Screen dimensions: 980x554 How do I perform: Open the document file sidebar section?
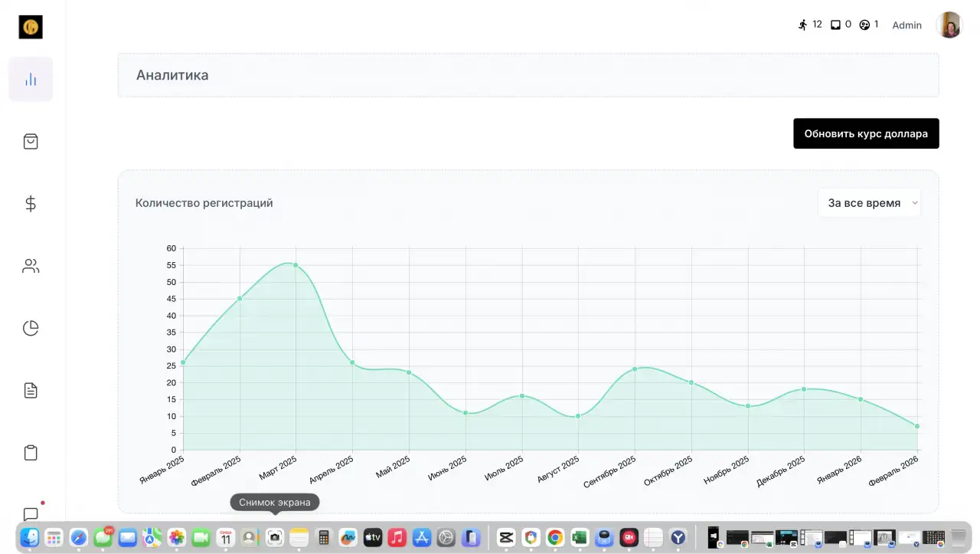31,391
